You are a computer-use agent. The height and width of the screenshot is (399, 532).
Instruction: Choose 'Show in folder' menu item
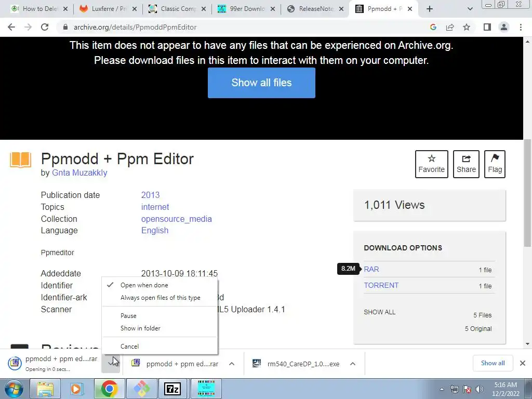point(159,328)
